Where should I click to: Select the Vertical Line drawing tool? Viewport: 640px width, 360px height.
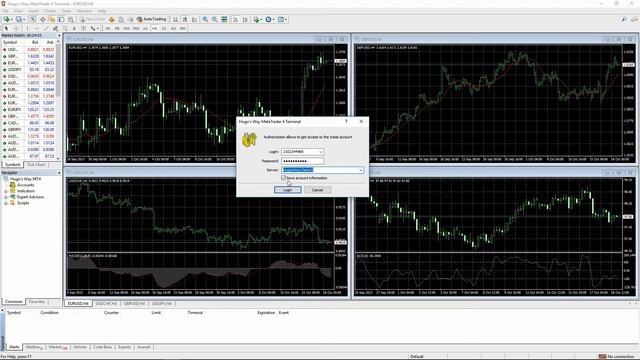click(x=27, y=29)
